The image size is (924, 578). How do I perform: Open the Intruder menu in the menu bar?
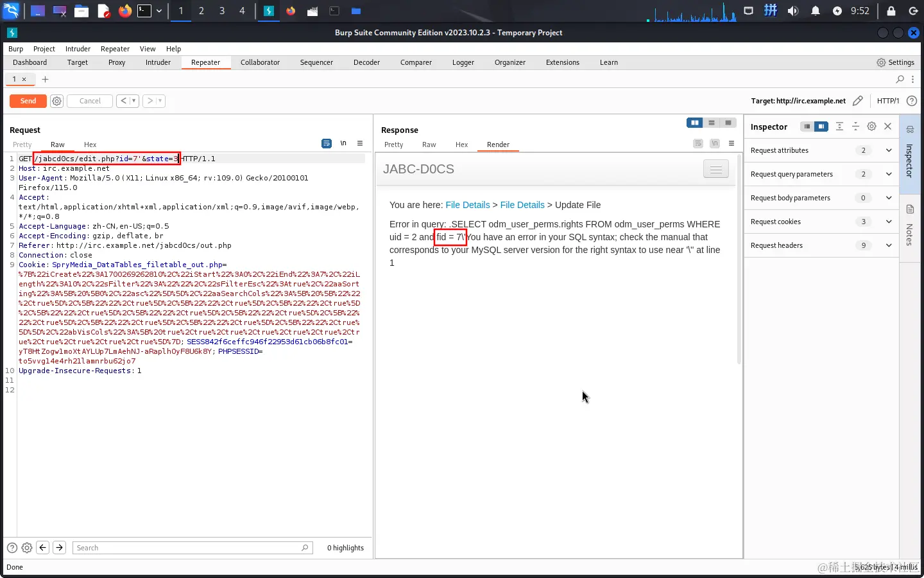78,49
